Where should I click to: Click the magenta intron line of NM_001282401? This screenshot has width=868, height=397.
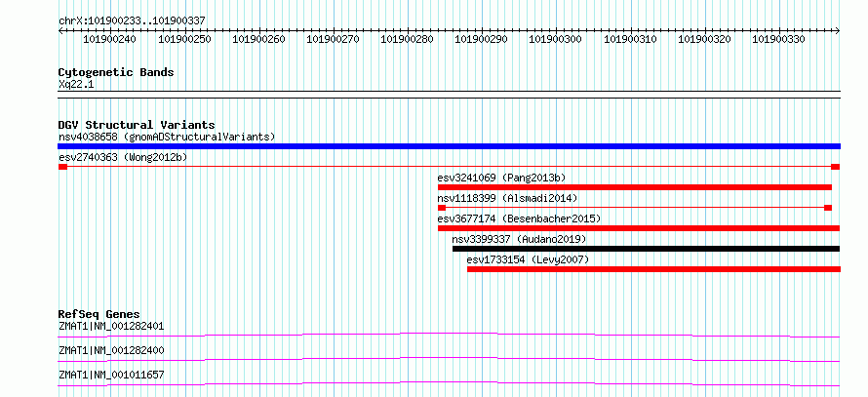[x=449, y=334]
